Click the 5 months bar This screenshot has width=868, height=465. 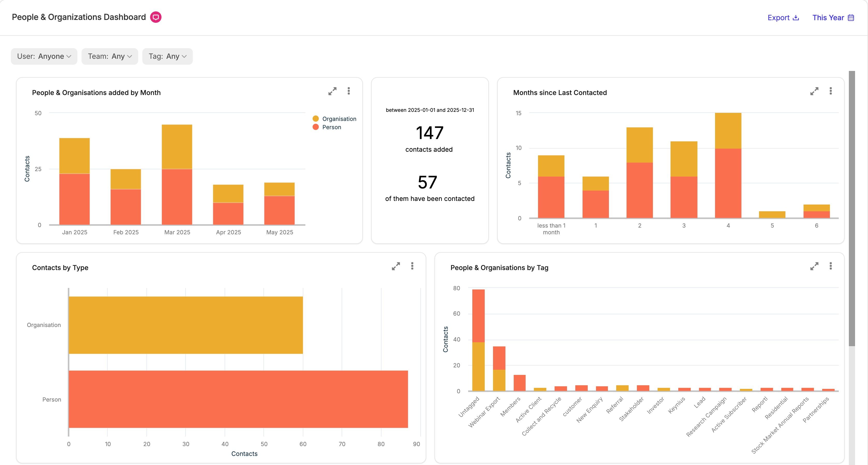pos(772,214)
